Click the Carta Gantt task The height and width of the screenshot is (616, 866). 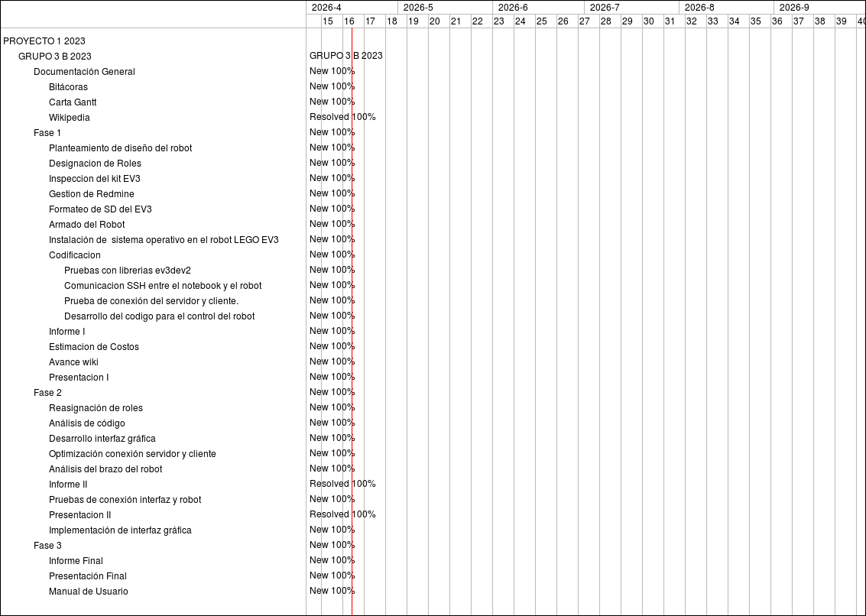tap(73, 102)
